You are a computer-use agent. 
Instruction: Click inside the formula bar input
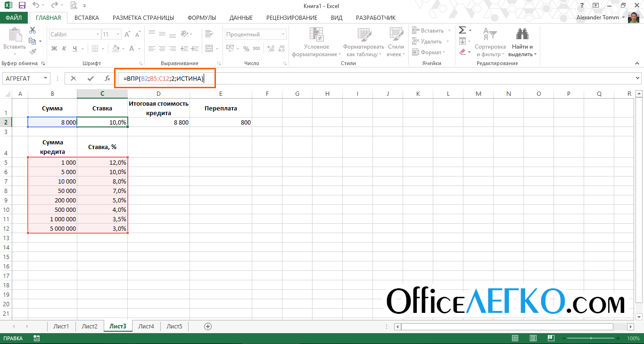[377, 78]
